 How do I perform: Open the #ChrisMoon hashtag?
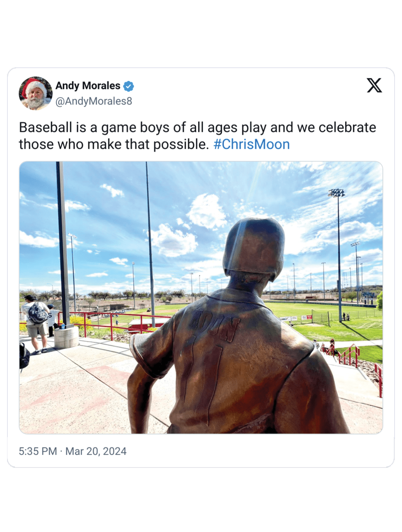(251, 144)
